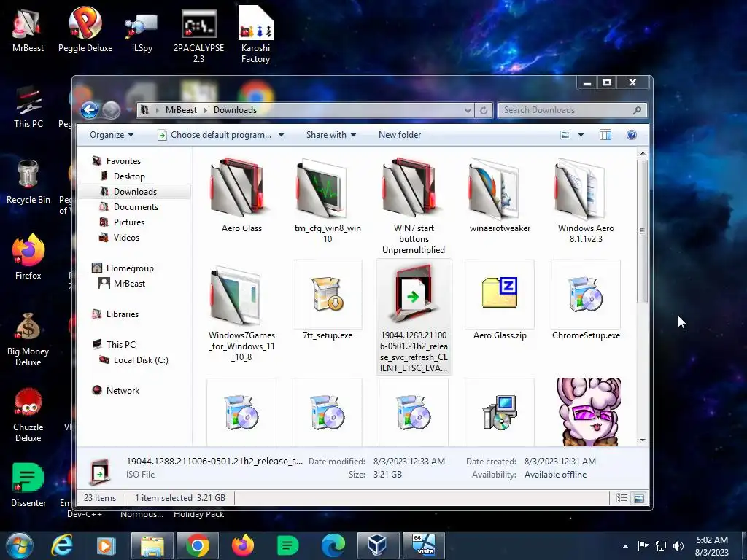Open ILSpy desktop shortcut
Screen dimensions: 747x560
[x=142, y=32]
